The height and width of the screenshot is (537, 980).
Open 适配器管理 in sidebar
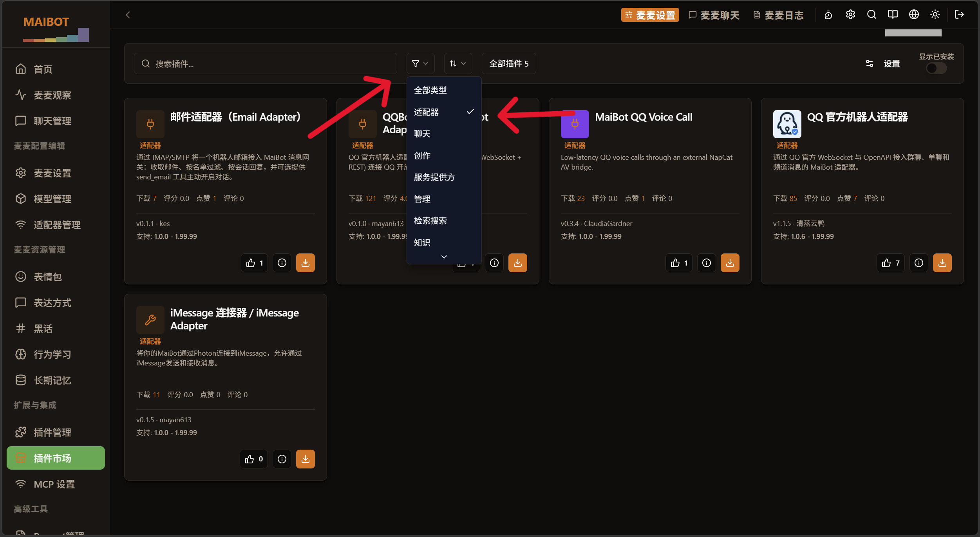pyautogui.click(x=56, y=225)
